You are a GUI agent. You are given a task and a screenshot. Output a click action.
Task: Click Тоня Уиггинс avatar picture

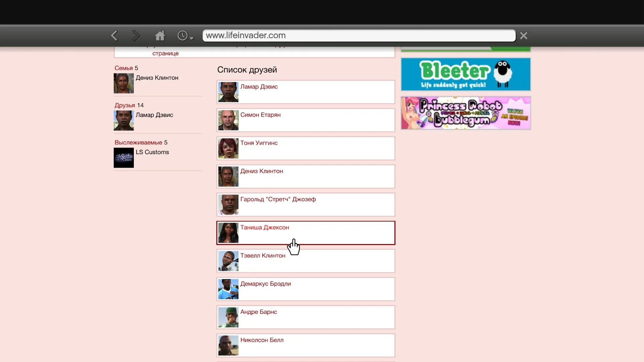[228, 148]
